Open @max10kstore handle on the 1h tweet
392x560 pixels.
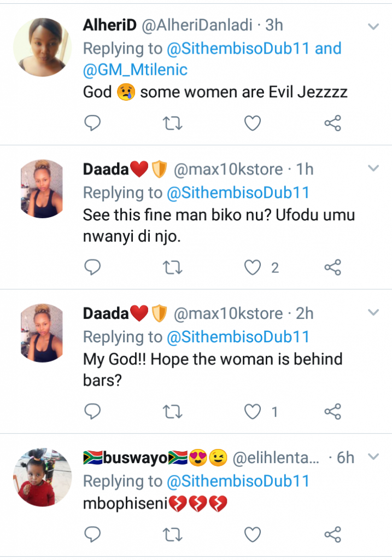coord(228,169)
